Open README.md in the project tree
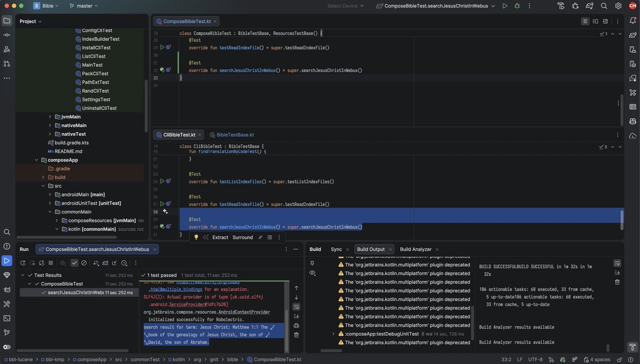The width and height of the screenshot is (640, 364). pos(68,151)
